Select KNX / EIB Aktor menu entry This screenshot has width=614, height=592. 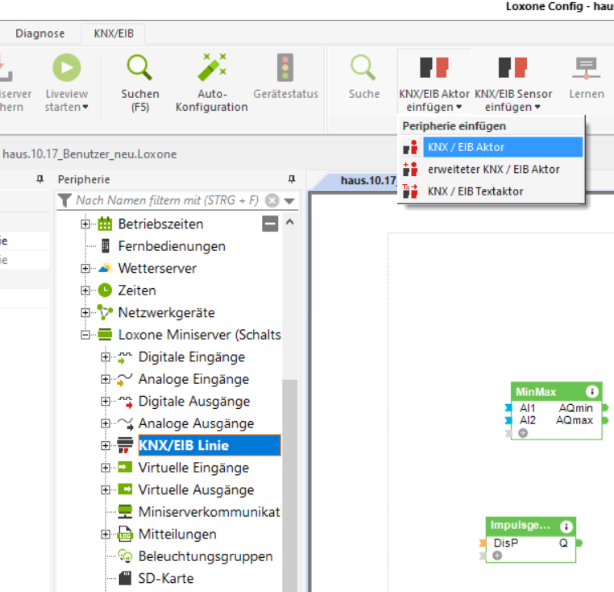[x=502, y=147]
